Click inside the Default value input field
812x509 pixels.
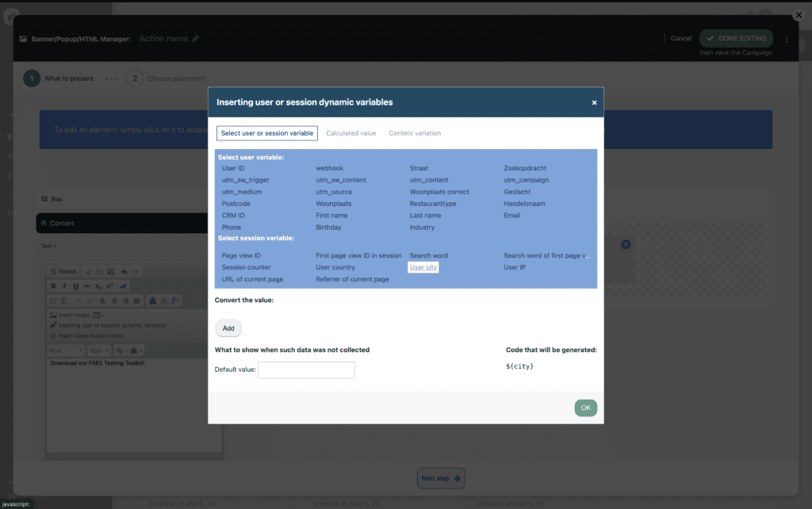306,369
